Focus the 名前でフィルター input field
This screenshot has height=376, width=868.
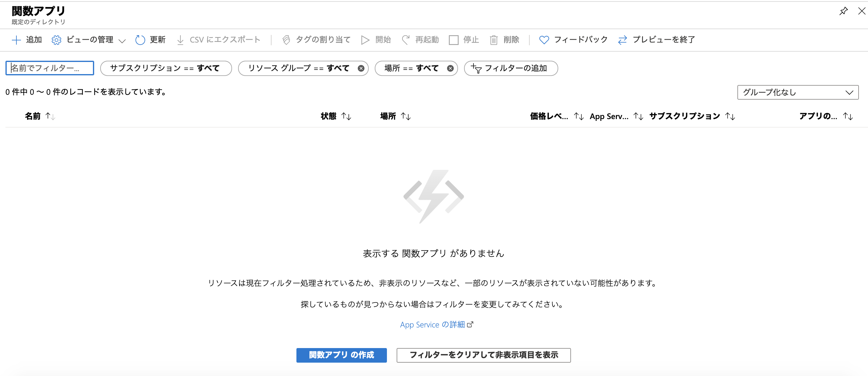pos(50,68)
